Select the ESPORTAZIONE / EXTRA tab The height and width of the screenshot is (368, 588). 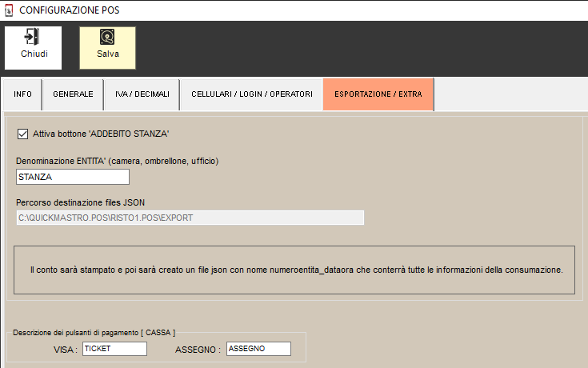[378, 94]
